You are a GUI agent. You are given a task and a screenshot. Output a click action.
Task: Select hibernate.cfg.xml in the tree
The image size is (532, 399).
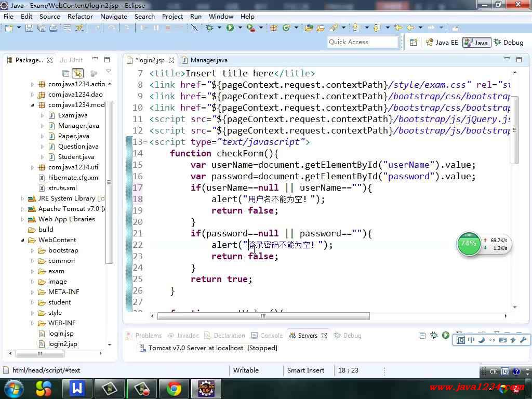pyautogui.click(x=74, y=178)
